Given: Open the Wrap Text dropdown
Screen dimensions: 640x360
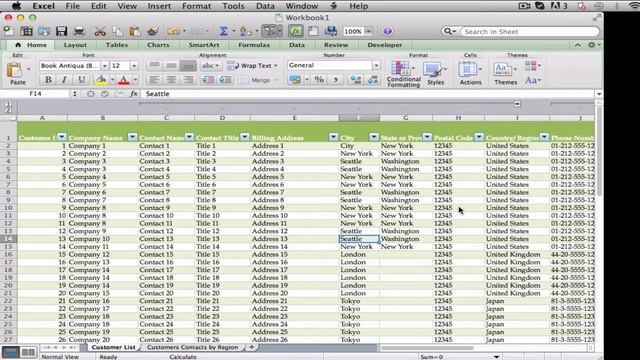Looking at the screenshot, I should coord(276,66).
